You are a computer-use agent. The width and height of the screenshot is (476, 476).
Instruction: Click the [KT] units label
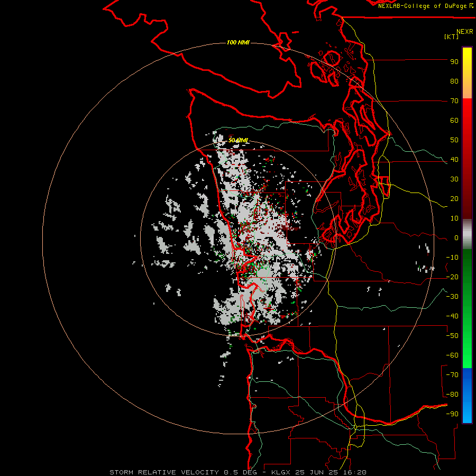452,36
